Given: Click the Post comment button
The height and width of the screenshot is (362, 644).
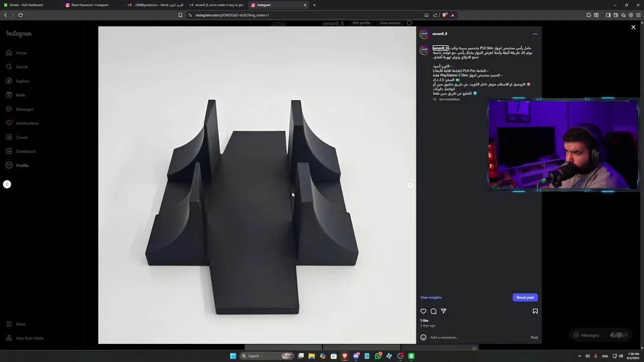Looking at the screenshot, I should [534, 337].
